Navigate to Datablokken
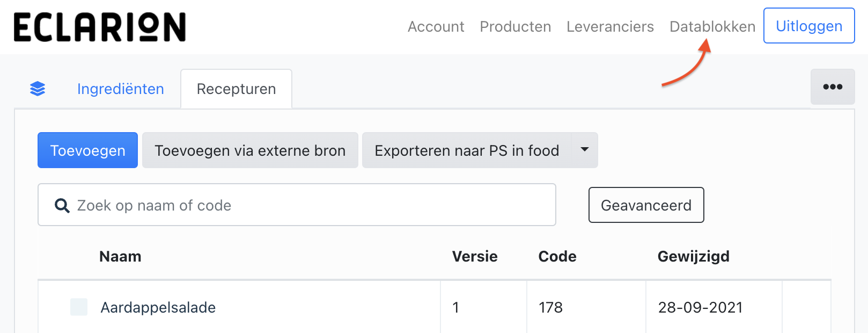868x333 pixels. tap(712, 27)
